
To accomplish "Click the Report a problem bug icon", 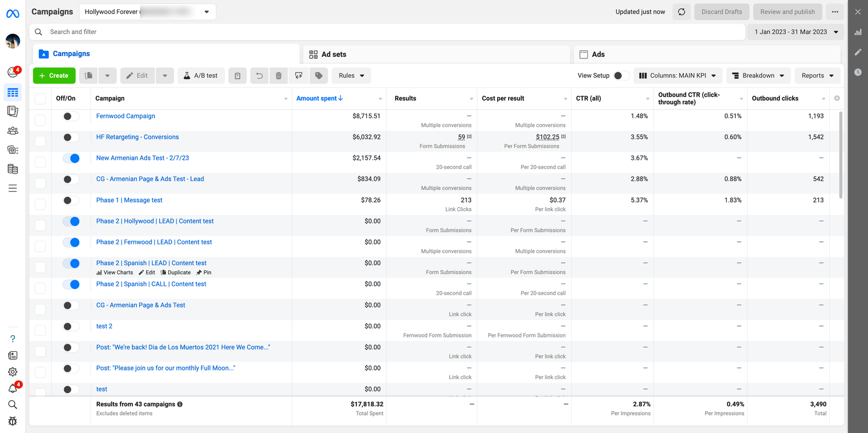I will pos(13,421).
